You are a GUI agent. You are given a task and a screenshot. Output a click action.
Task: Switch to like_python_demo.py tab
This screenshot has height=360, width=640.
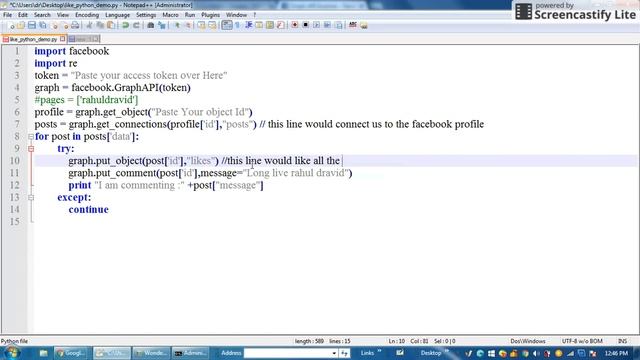[32, 39]
